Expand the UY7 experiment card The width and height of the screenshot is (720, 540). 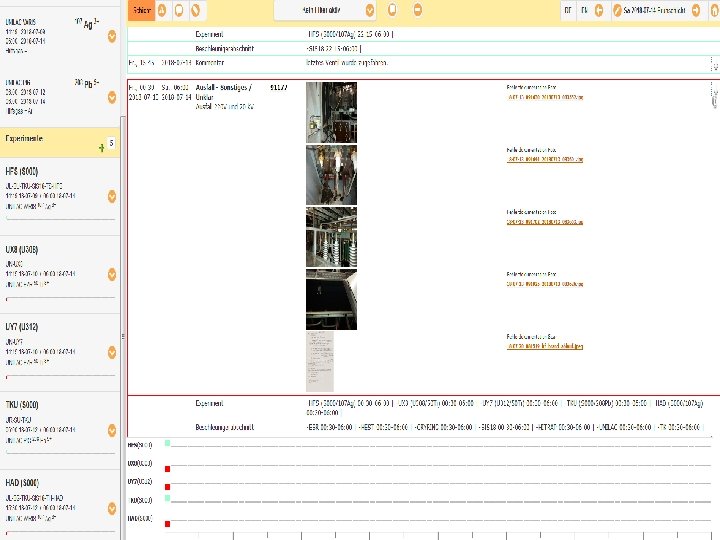tap(112, 353)
